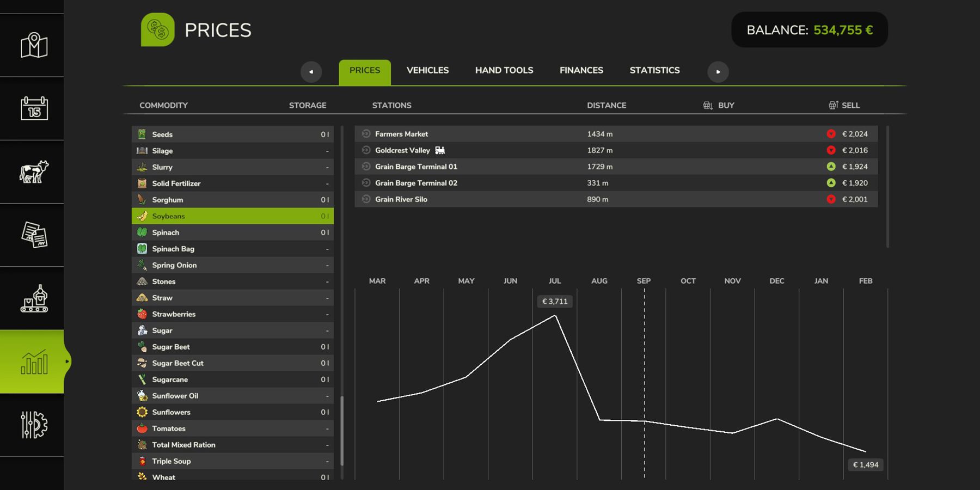
Task: Click the Sugar cubes icon
Action: tap(142, 330)
